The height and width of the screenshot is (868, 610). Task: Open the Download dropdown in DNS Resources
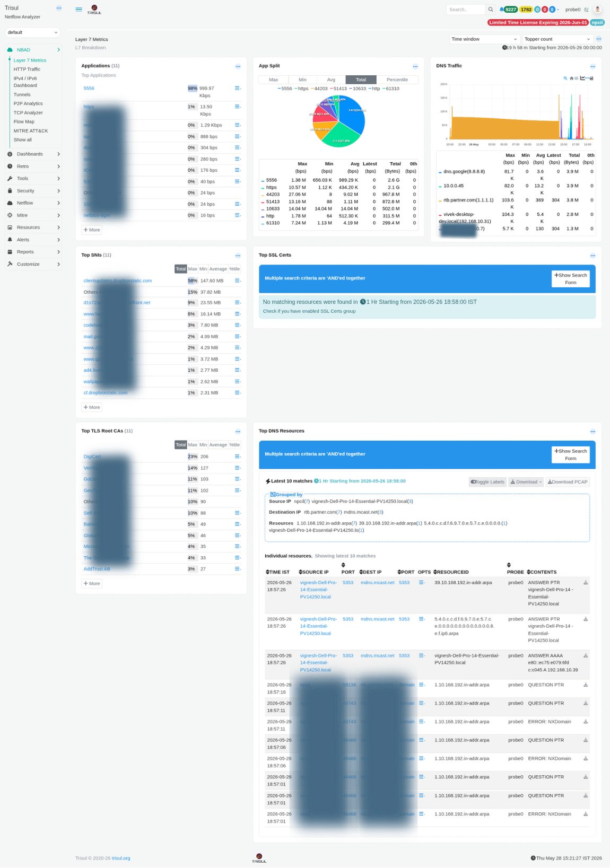pyautogui.click(x=526, y=482)
